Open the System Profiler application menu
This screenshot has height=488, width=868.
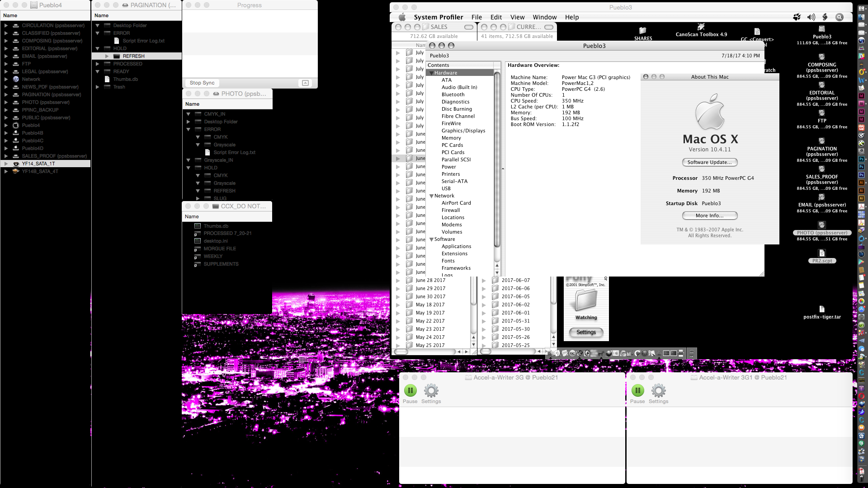click(x=439, y=17)
